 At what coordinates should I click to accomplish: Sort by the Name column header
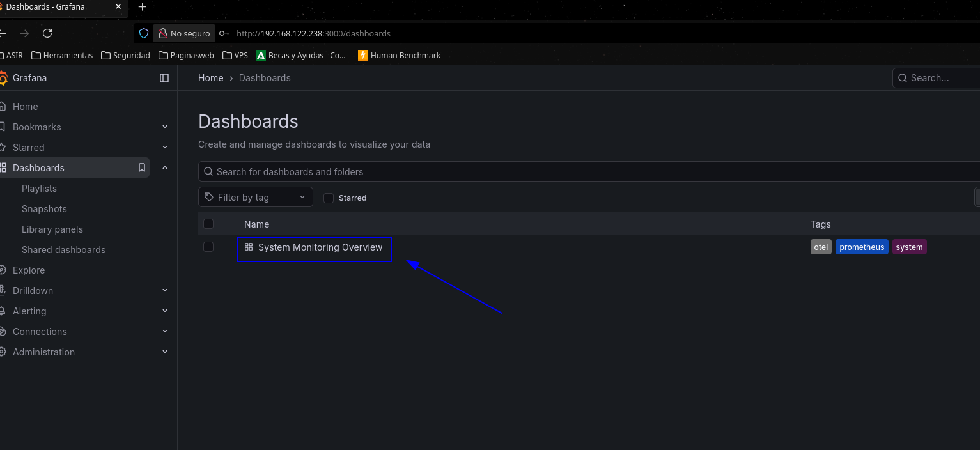pyautogui.click(x=256, y=224)
